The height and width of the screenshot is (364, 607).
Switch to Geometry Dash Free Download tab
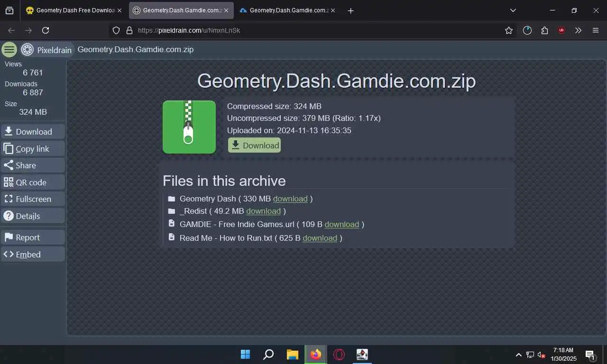[74, 10]
